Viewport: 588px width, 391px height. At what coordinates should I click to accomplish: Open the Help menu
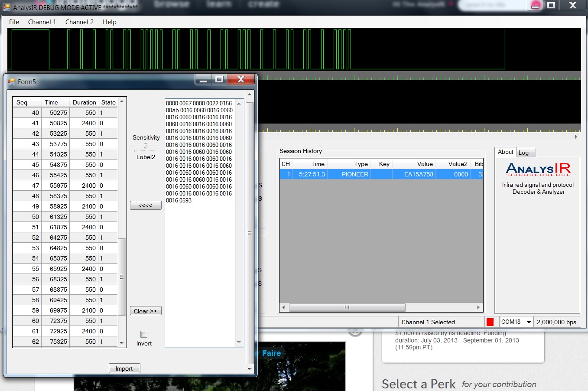pos(109,22)
